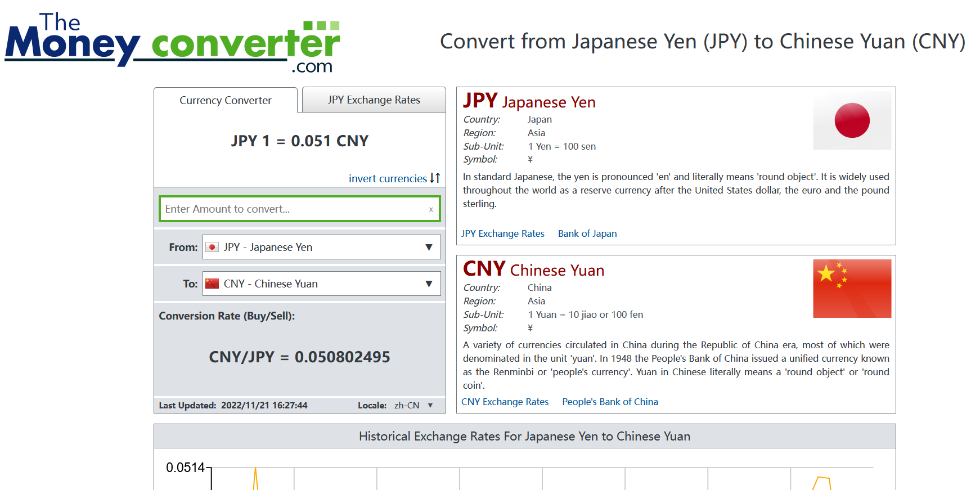
Task: Click the invert currencies link
Action: pos(388,178)
